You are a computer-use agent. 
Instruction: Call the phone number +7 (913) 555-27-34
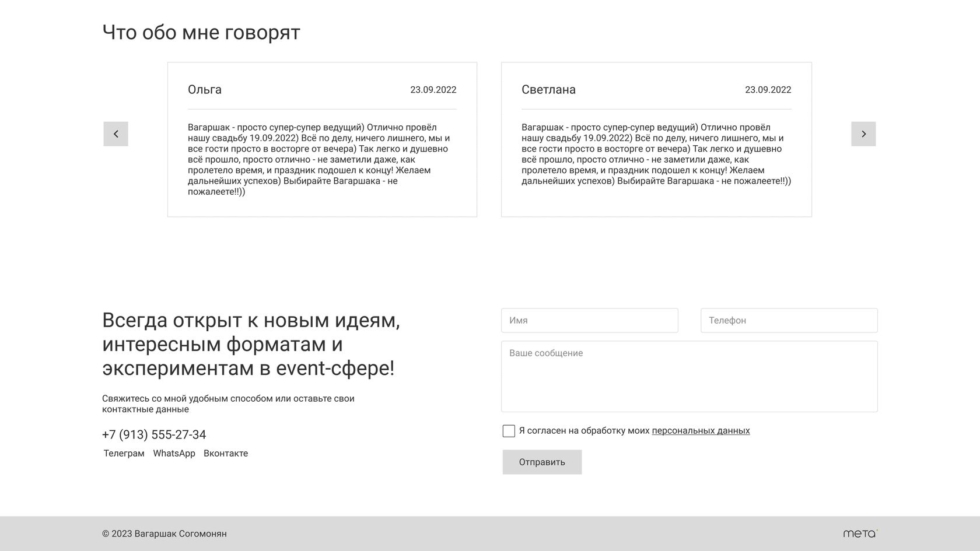(154, 435)
